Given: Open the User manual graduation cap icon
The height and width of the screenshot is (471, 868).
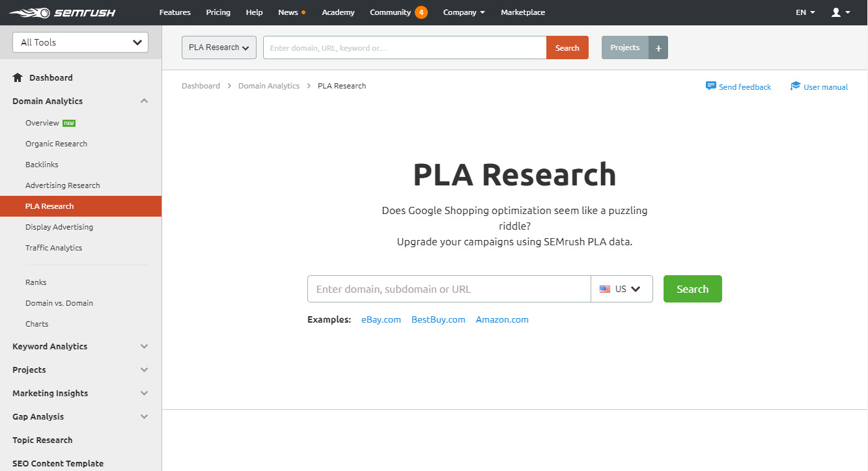Looking at the screenshot, I should click(x=795, y=85).
